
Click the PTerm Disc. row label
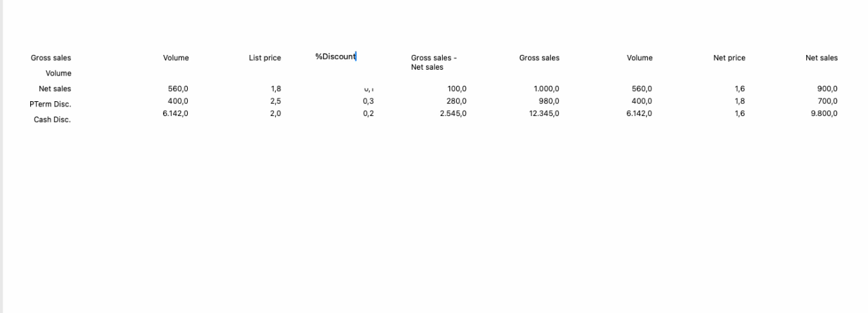pos(55,104)
